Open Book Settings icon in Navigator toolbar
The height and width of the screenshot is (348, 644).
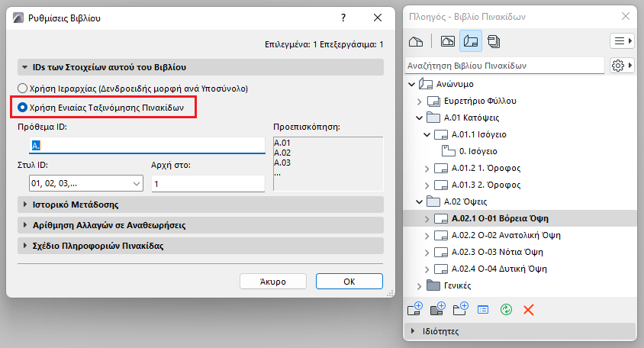[483, 310]
